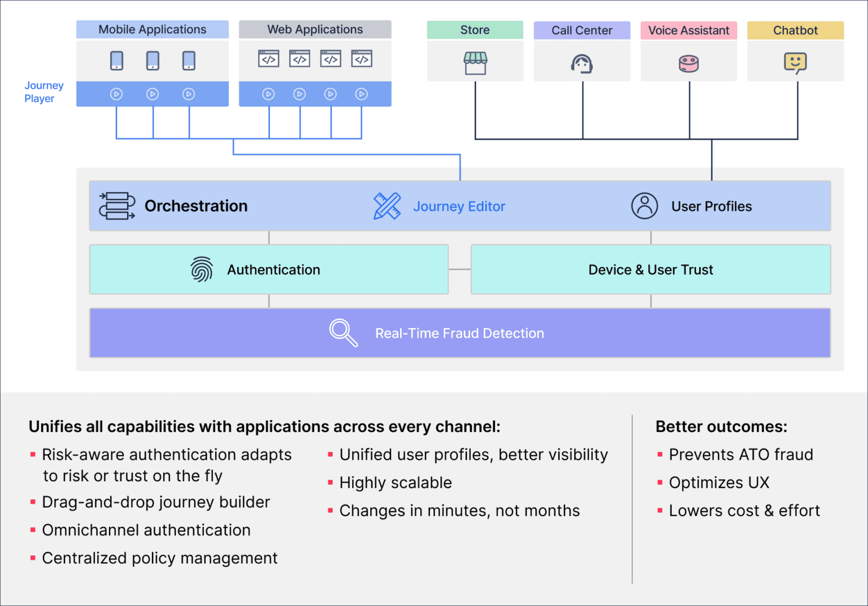Click the Journey Player side label
The image size is (868, 606).
[x=44, y=92]
